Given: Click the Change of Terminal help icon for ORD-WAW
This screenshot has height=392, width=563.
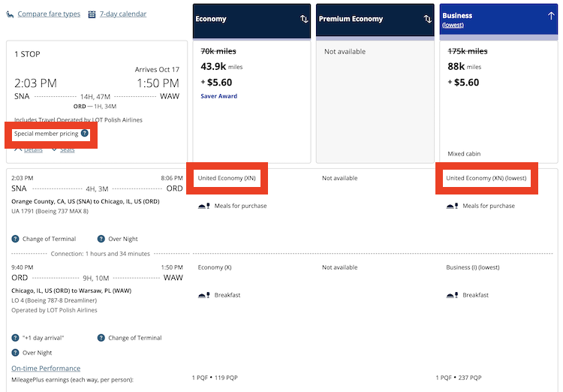Looking at the screenshot, I should tap(101, 338).
